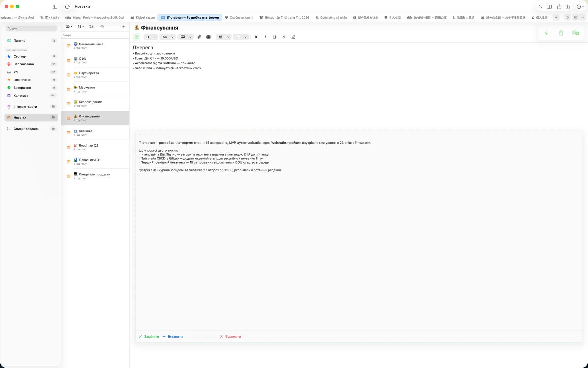Open the Позначено flagged list

pos(31,80)
